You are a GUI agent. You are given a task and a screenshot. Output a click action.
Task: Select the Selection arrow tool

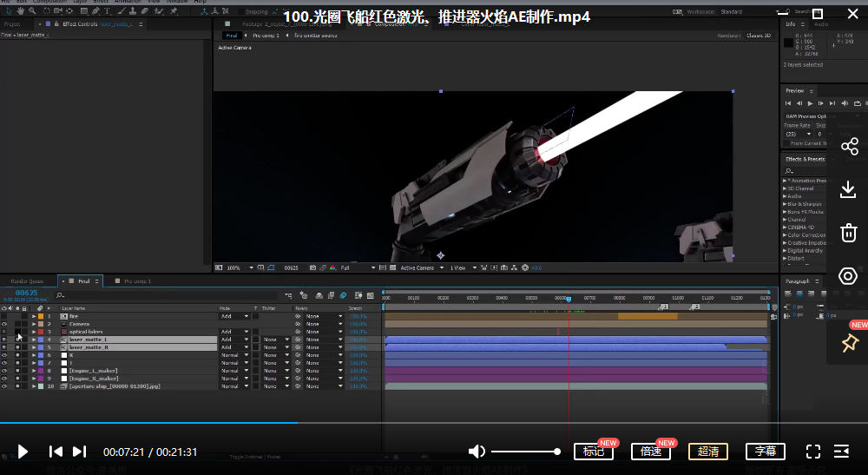click(x=9, y=10)
